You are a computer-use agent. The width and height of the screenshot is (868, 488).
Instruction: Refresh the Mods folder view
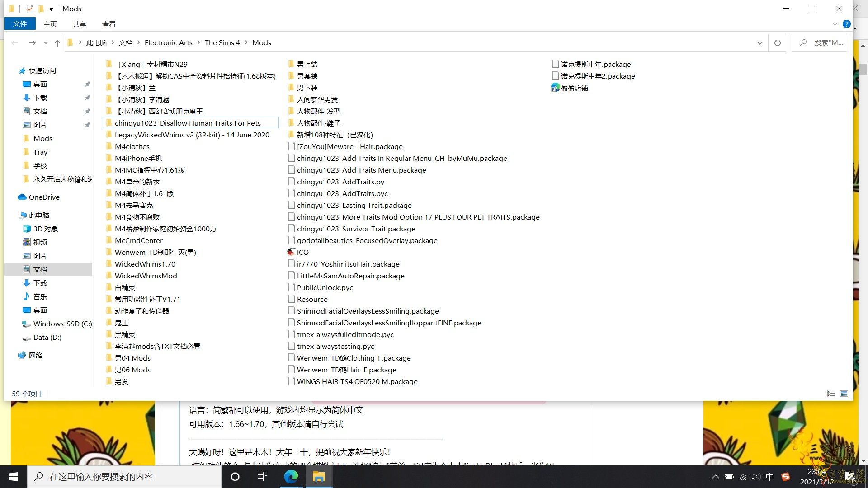point(778,43)
